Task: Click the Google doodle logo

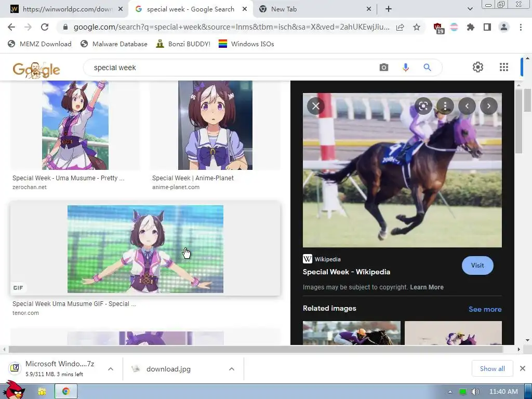Action: (x=36, y=70)
